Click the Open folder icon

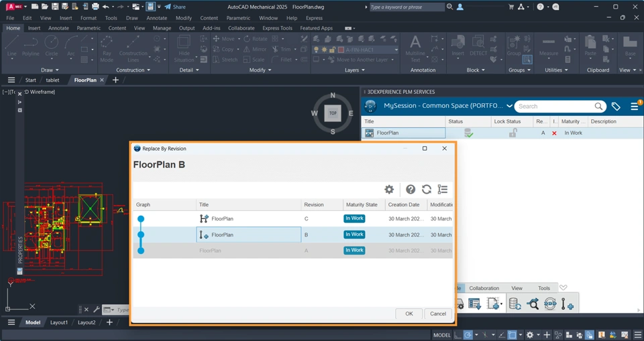[45, 7]
